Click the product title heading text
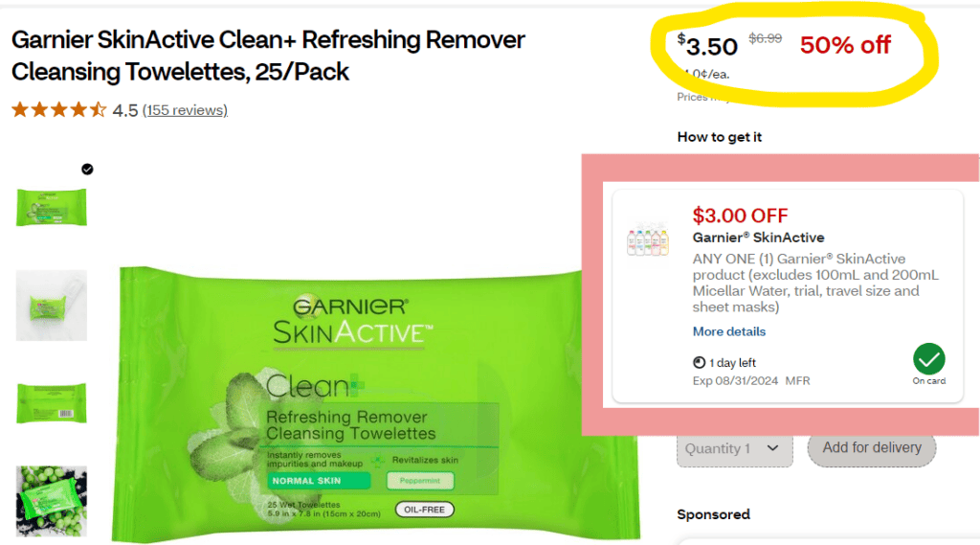980x545 pixels. [268, 56]
